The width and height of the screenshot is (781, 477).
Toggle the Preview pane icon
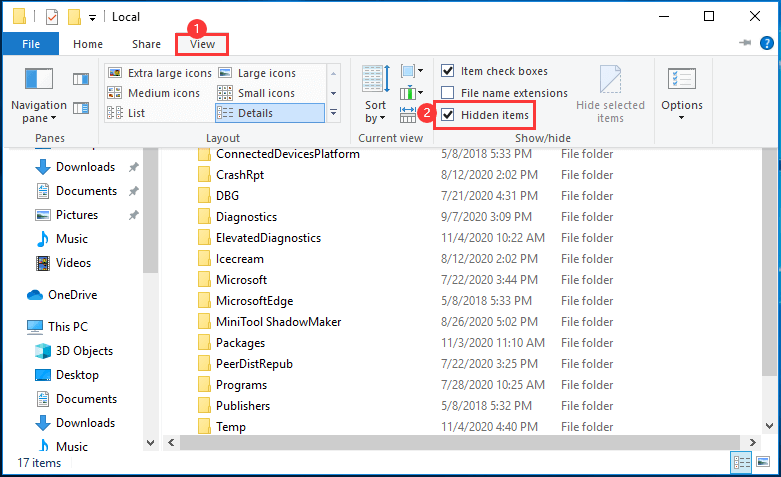click(x=81, y=79)
